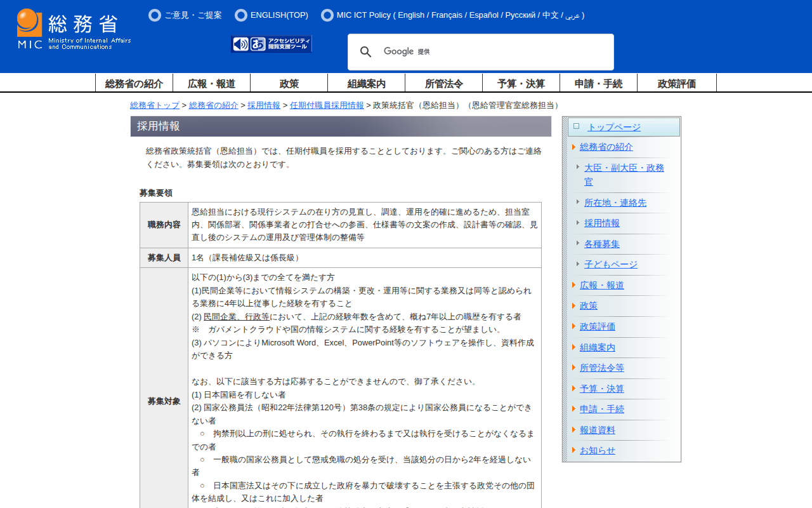Select the ご意見・ご提案 radio bullet
Viewport: 812px width, 508px height.
click(x=155, y=15)
